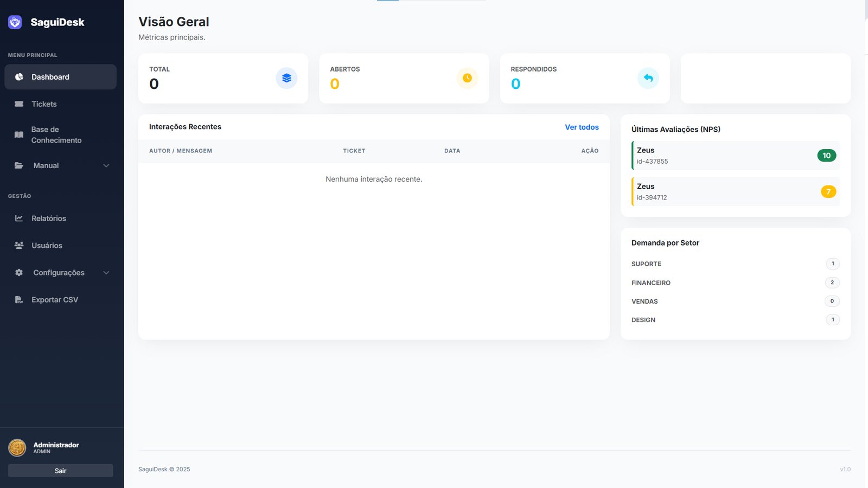Click the Usuários people icon
This screenshot has height=488, width=868.
click(x=19, y=246)
